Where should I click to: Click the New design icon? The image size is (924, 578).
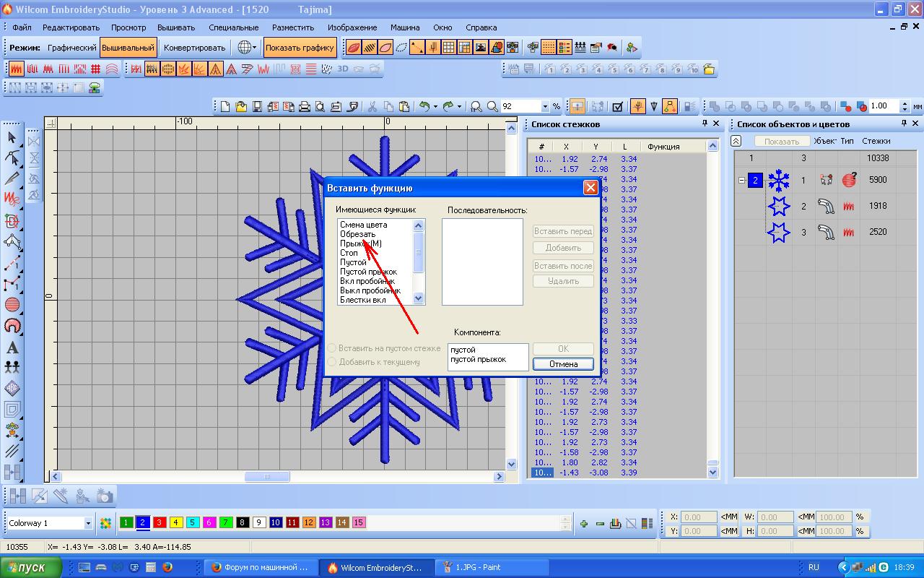pos(225,106)
